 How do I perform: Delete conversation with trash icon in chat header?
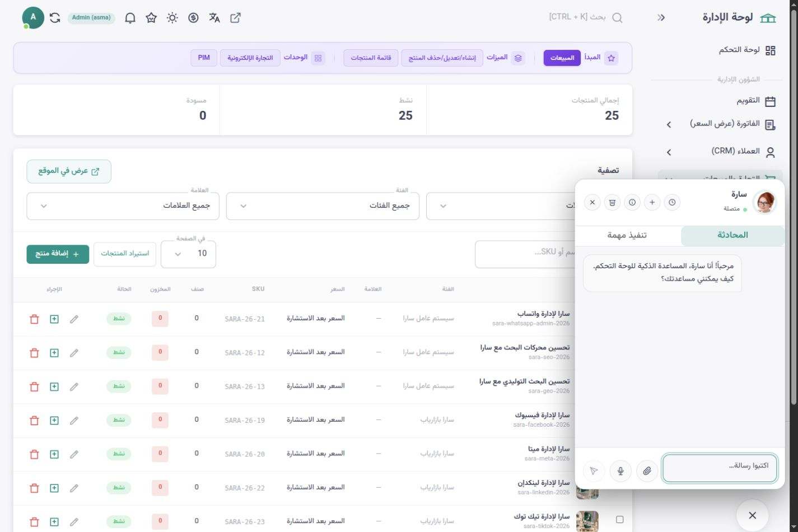tap(612, 202)
